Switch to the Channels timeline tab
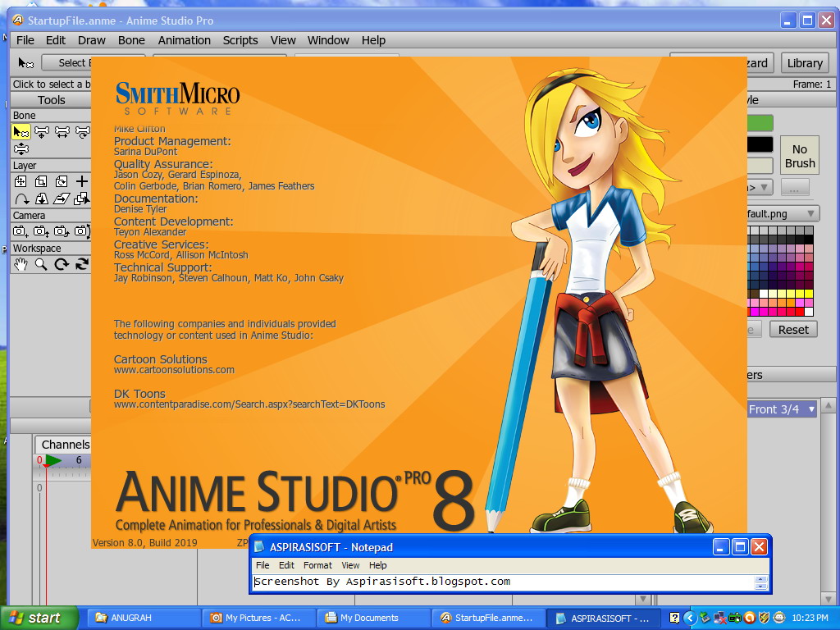The image size is (840, 630). coord(64,445)
